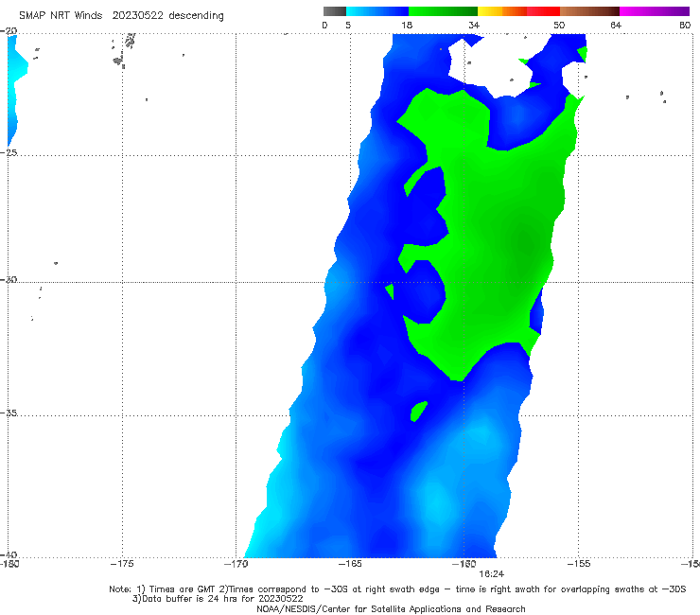Click the longitude label '-165'
Screen dimensions: 700x615
pos(350,564)
